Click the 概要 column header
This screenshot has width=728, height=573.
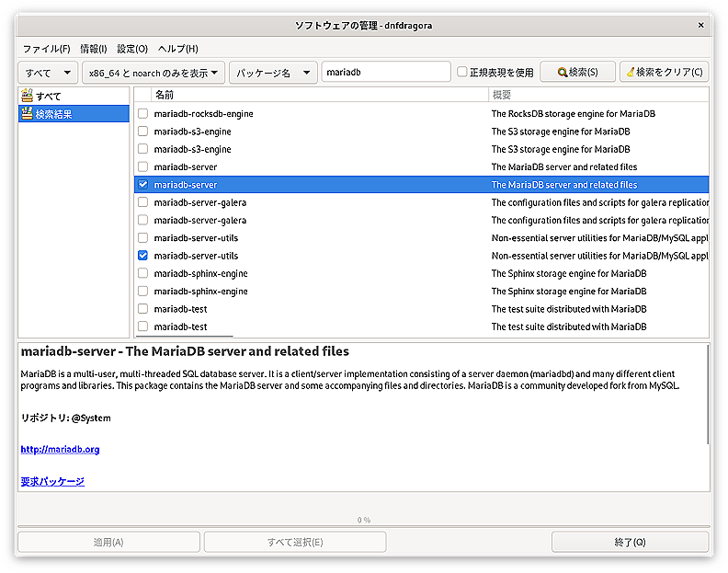598,95
